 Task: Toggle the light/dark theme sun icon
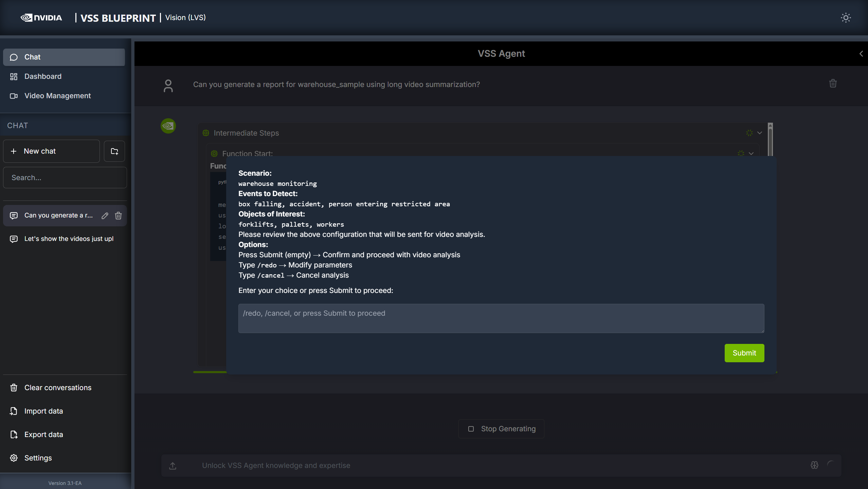846,18
